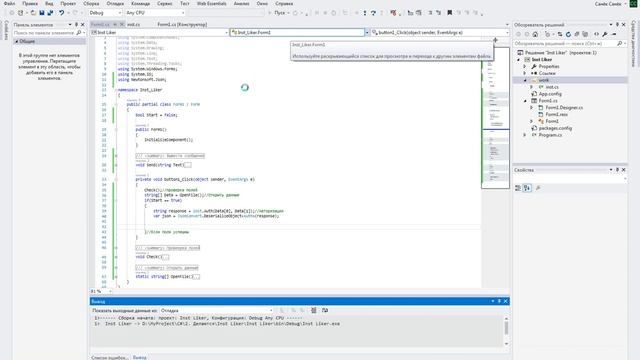Expand the Properties tree node

coord(525,67)
